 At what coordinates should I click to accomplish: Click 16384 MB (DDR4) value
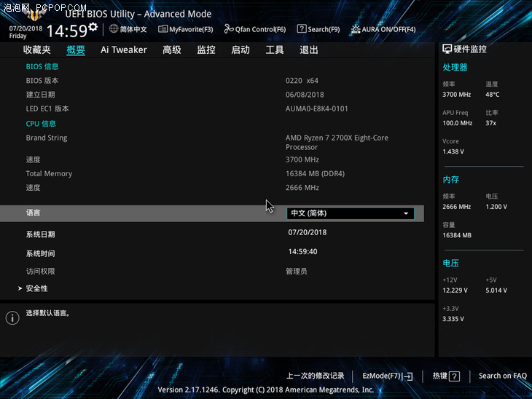point(315,173)
